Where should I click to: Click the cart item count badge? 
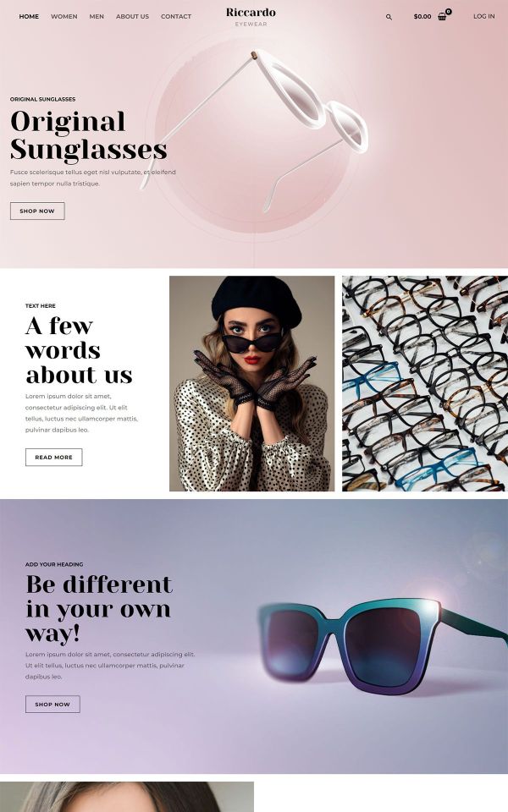[449, 11]
